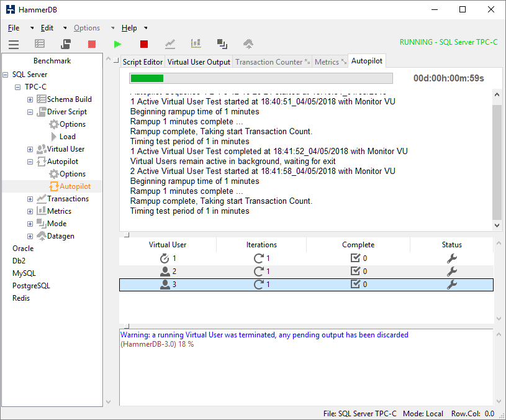Click the wrench status icon for Virtual User 1

(x=452, y=258)
